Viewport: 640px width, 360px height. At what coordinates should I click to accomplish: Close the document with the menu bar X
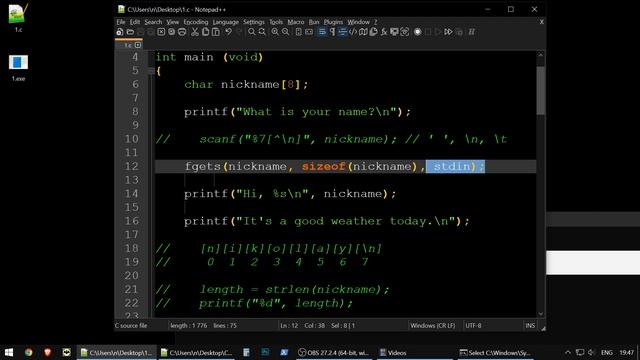tap(542, 22)
